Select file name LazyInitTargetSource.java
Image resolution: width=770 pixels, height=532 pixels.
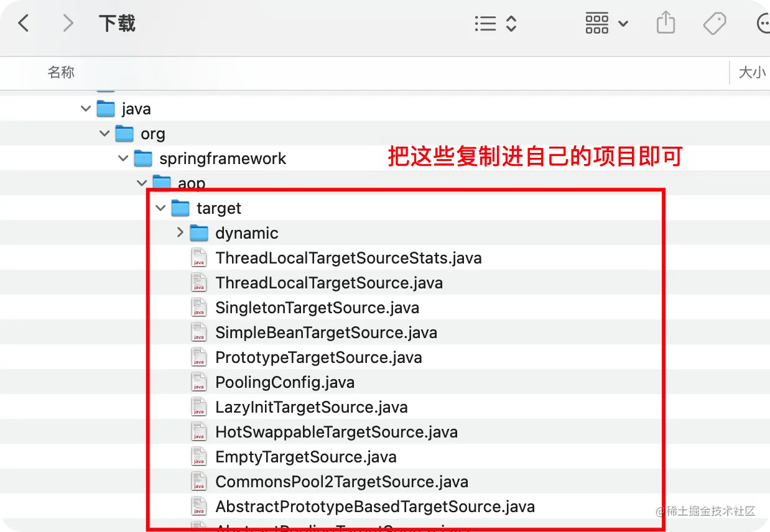coord(312,407)
